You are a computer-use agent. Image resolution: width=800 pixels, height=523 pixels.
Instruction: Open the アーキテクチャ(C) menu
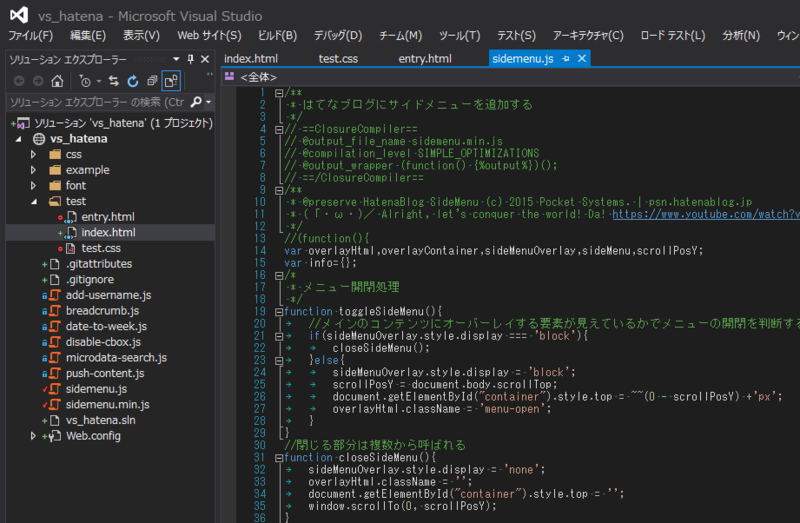pyautogui.click(x=588, y=35)
